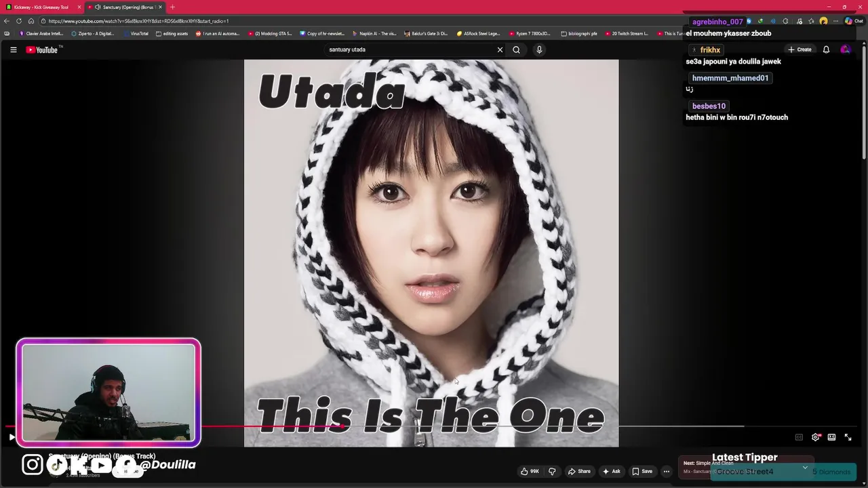Close the Kickaway tab

pyautogui.click(x=79, y=7)
